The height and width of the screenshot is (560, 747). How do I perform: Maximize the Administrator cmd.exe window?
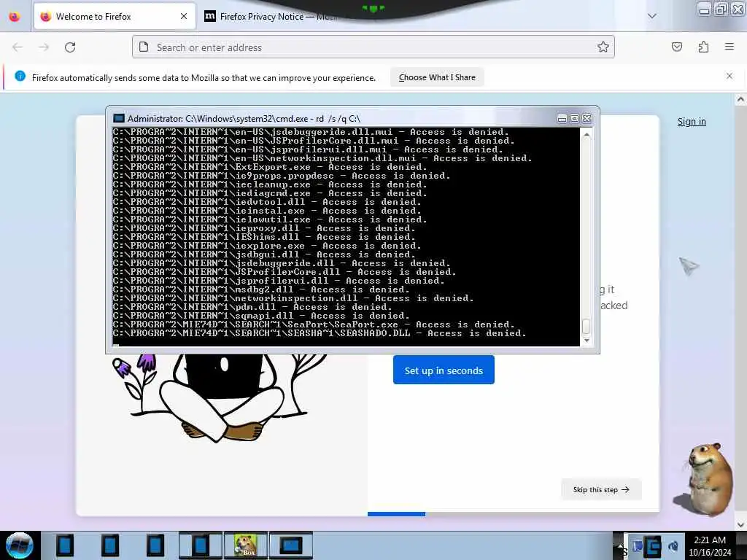[575, 119]
